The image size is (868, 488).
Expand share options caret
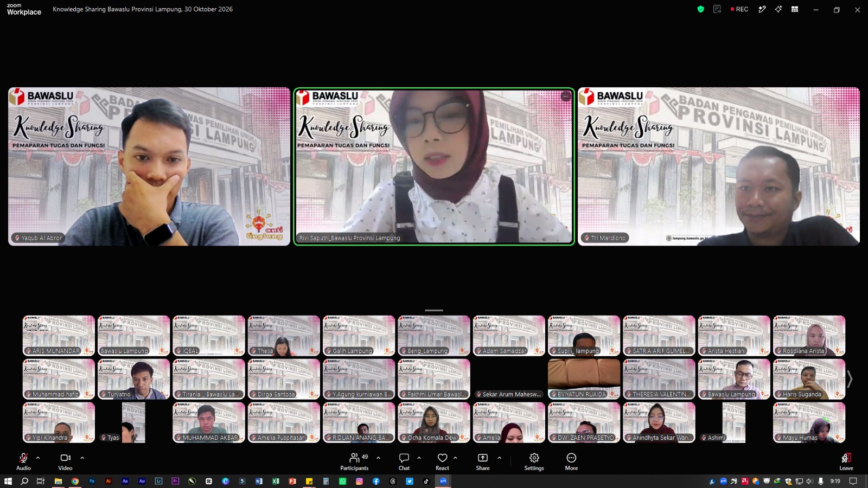pos(499,458)
